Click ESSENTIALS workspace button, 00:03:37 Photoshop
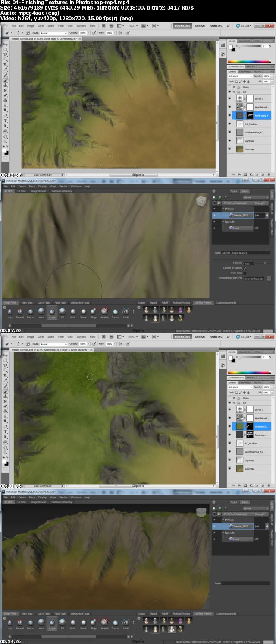Screen dimensions: 276x644 pyautogui.click(x=182, y=26)
